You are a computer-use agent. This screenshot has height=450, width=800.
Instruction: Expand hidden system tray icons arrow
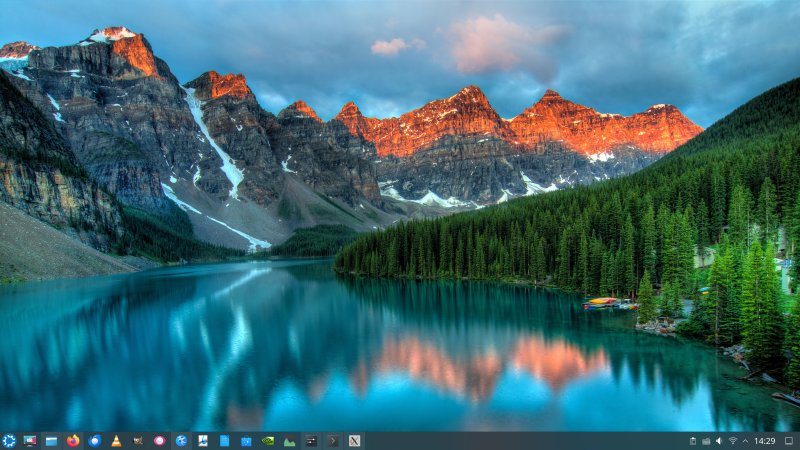[745, 441]
